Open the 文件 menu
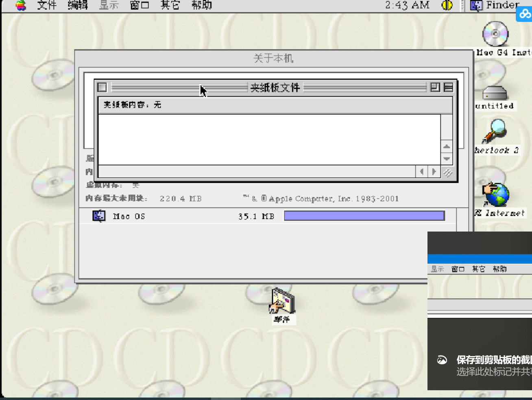 [x=46, y=5]
